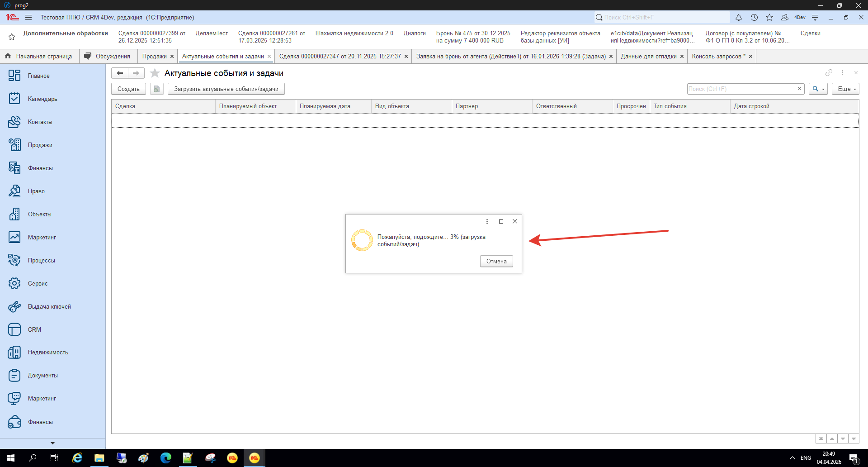Open Контакты section in sidebar

click(40, 122)
